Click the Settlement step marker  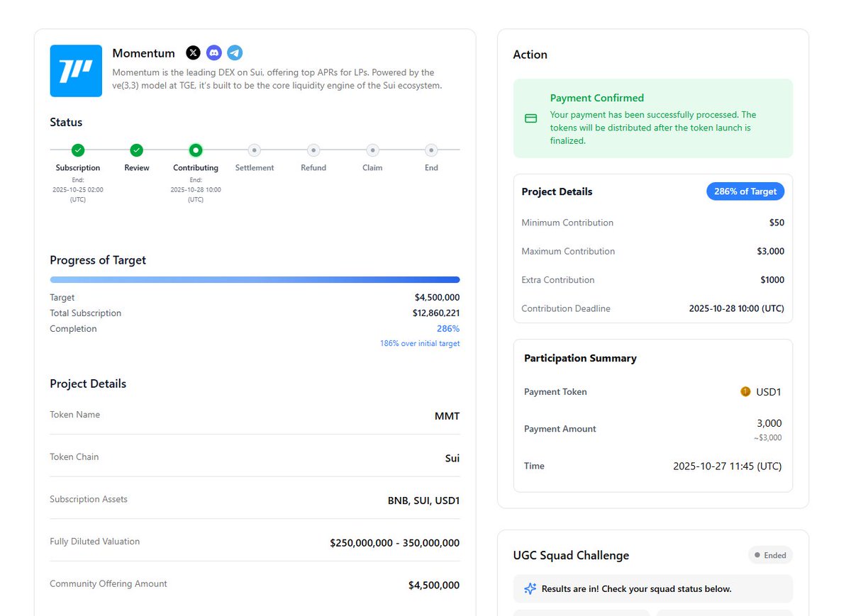(x=255, y=150)
